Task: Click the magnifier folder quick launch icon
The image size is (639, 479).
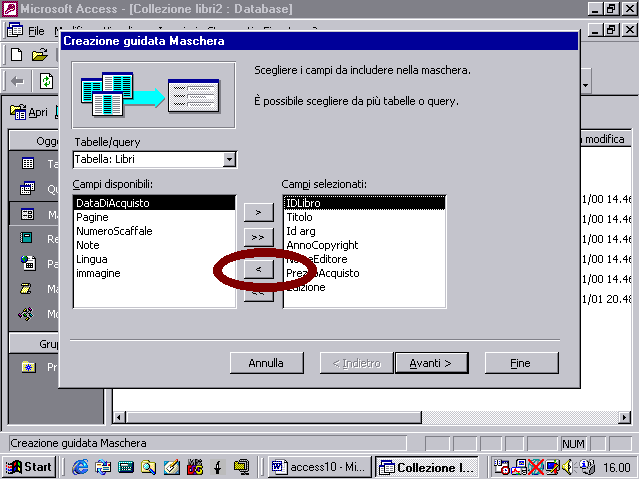Action: (148, 467)
